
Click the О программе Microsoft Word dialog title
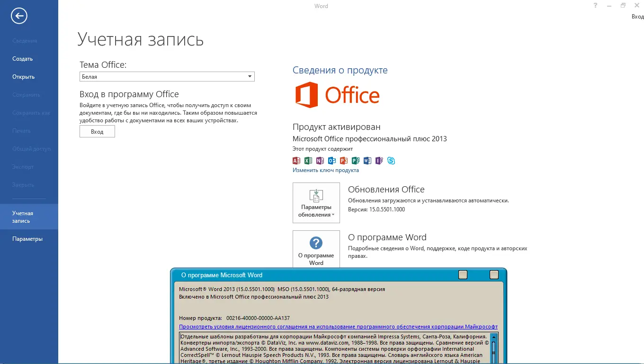coord(222,275)
